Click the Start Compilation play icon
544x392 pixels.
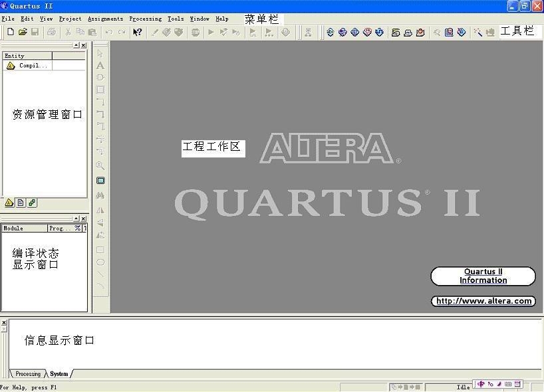tap(211, 33)
